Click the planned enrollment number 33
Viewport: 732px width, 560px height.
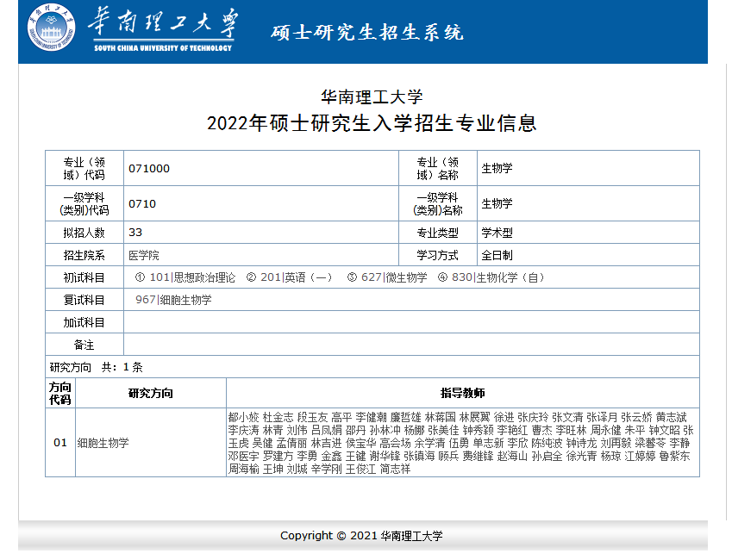click(x=135, y=233)
